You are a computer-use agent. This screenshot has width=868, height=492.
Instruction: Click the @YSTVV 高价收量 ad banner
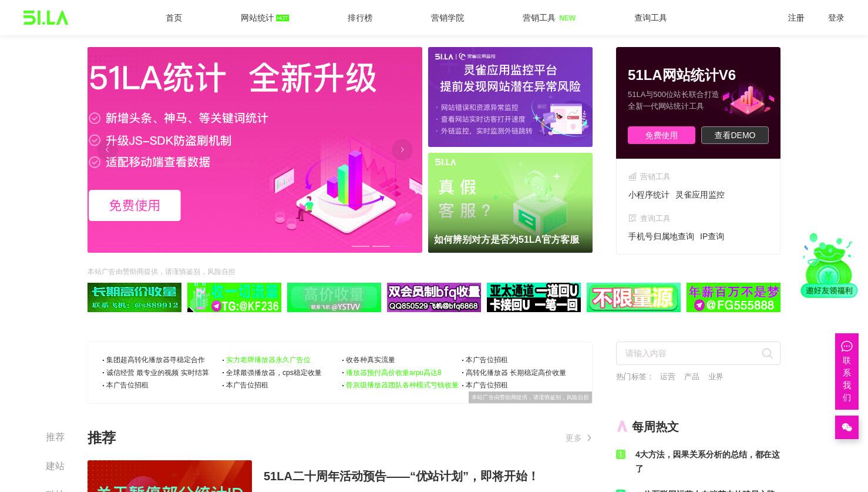(334, 297)
